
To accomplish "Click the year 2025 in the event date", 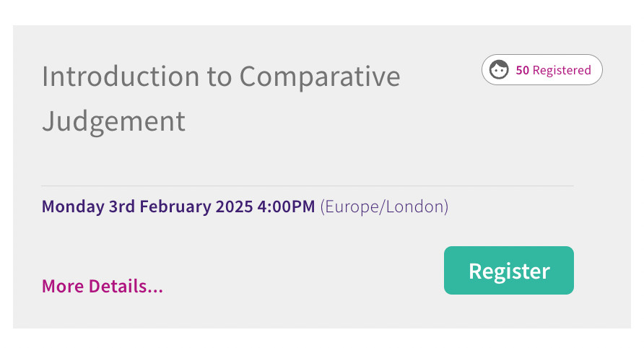I will tap(234, 206).
